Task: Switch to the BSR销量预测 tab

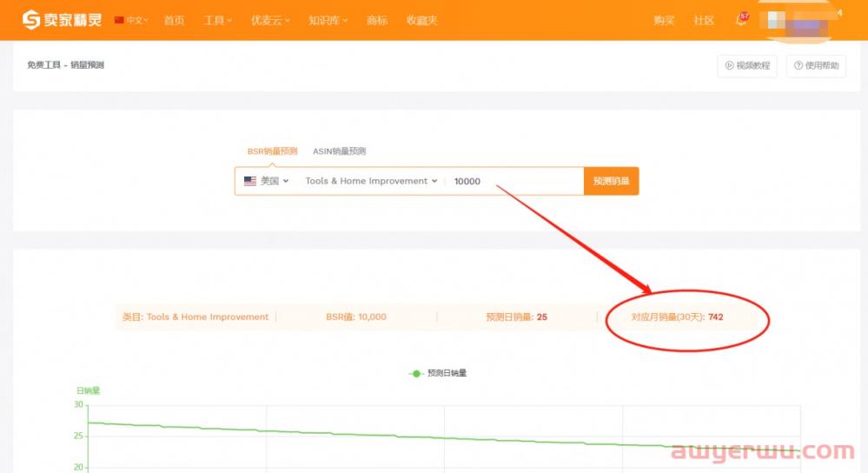Action: point(272,151)
